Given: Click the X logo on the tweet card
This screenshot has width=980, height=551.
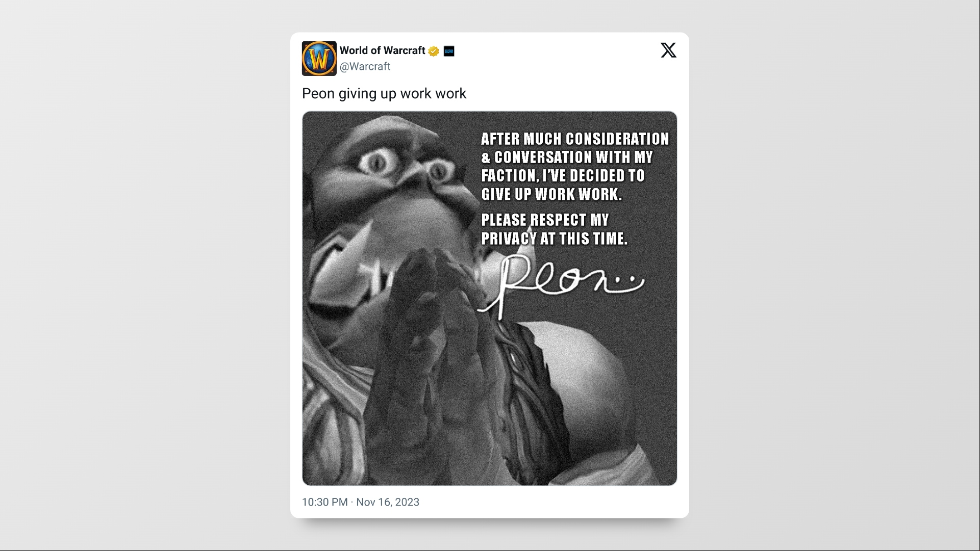Looking at the screenshot, I should [668, 50].
